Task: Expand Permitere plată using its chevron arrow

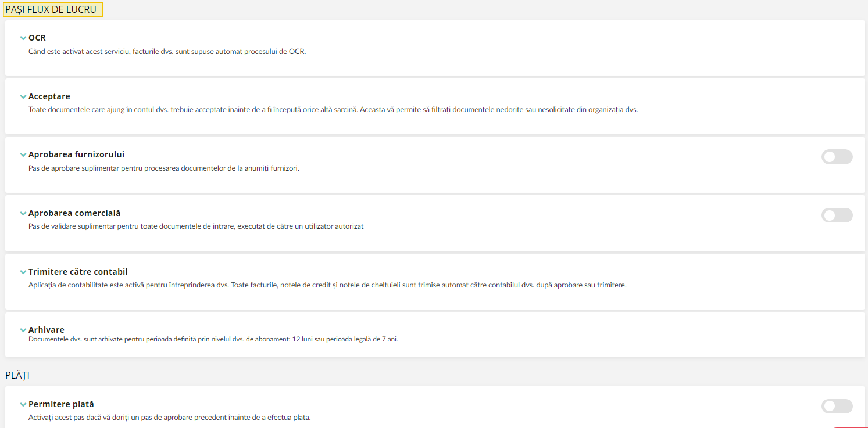Action: (x=23, y=405)
